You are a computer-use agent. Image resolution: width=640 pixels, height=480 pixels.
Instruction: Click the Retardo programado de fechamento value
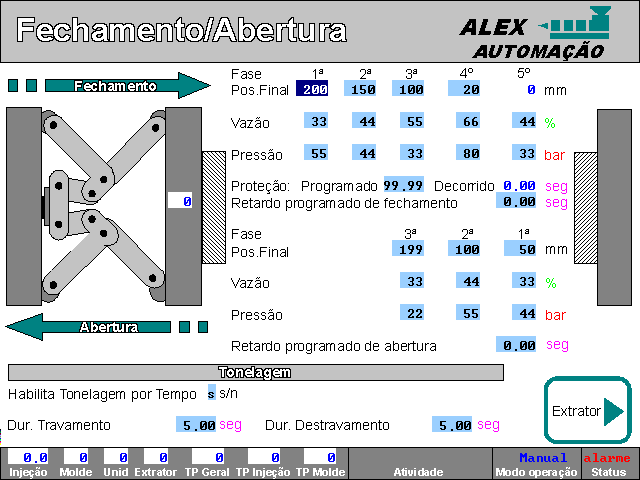click(x=519, y=202)
